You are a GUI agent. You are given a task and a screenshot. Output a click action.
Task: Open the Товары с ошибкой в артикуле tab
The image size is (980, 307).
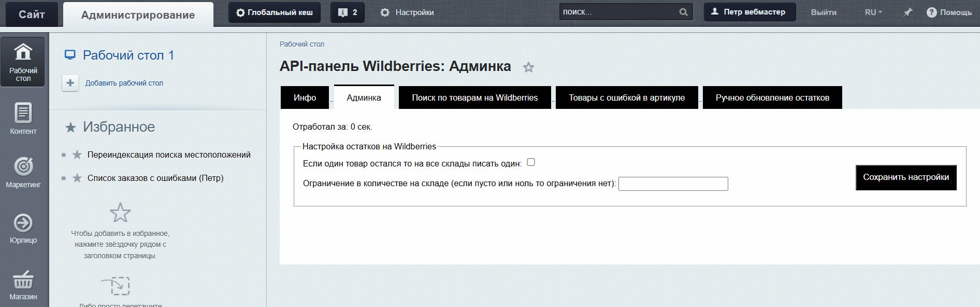(x=627, y=97)
